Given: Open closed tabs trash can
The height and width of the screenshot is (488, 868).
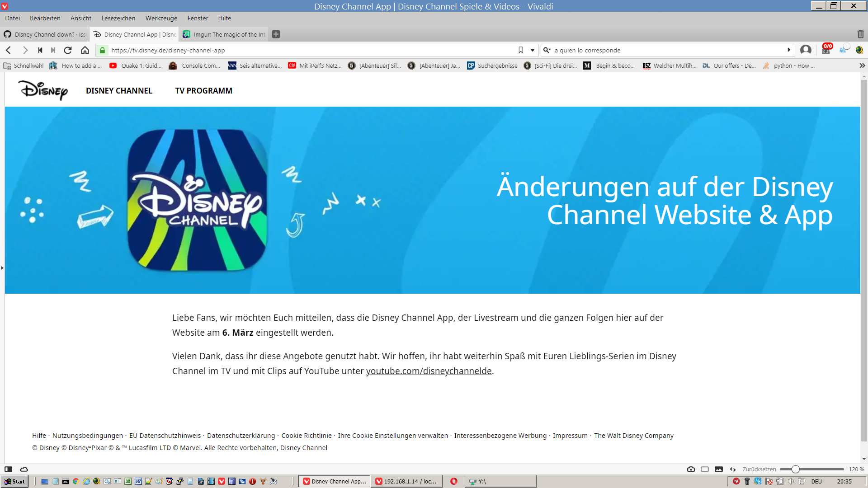Looking at the screenshot, I should pyautogui.click(x=860, y=34).
